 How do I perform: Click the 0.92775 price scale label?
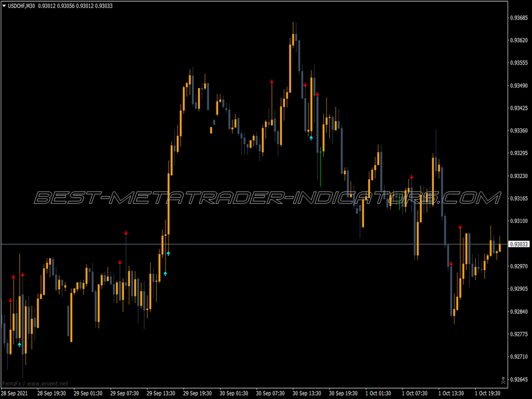tap(519, 334)
